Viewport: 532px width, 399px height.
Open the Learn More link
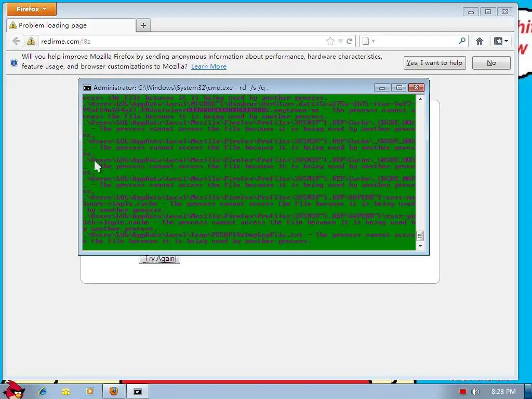[x=209, y=66]
